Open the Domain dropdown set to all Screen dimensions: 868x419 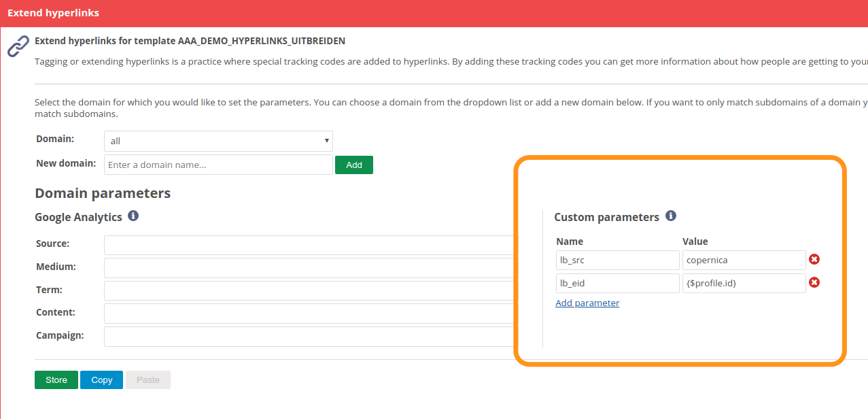tap(218, 141)
